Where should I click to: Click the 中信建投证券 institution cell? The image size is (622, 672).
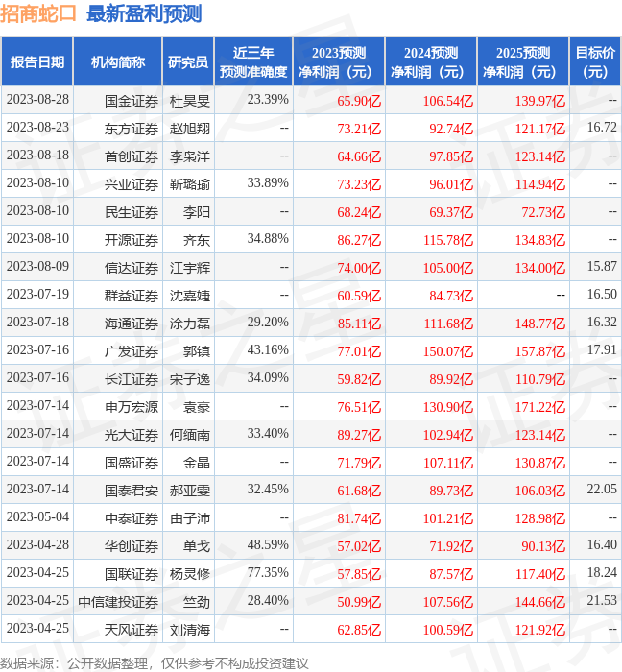118,603
